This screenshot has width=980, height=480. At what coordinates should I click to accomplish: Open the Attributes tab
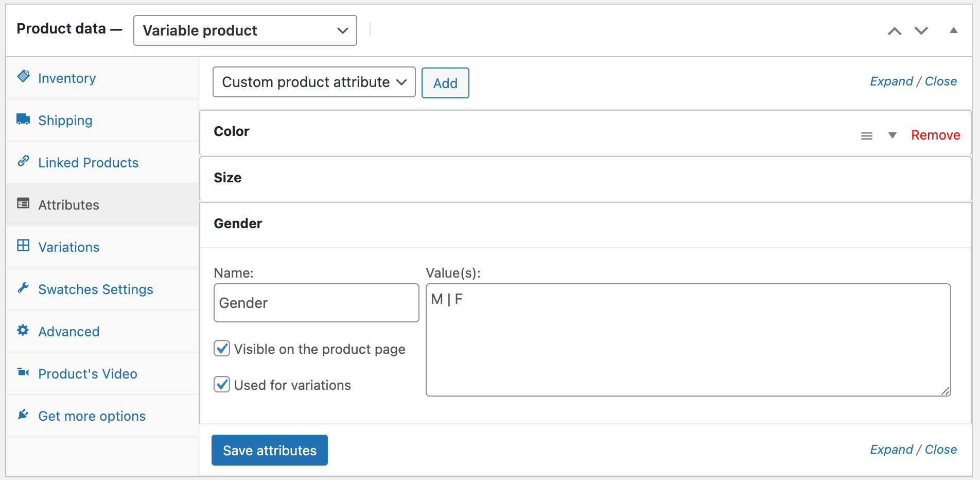point(69,205)
